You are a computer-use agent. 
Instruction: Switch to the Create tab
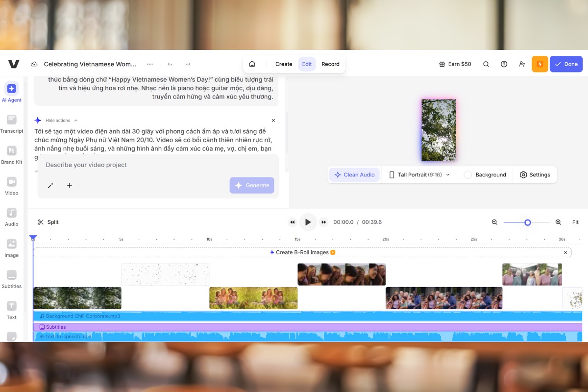284,64
